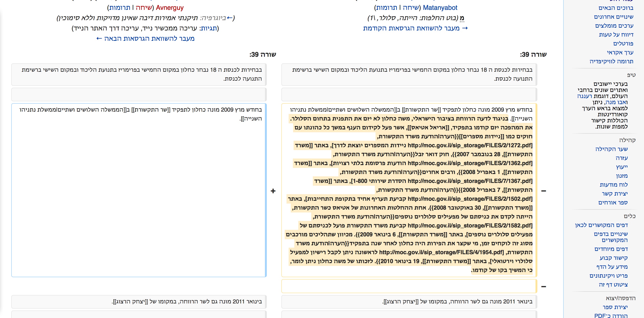Image resolution: width=644 pixels, height=318 pixels.
Task: Open community portal (שער הקהילה)
Action: (x=611, y=149)
